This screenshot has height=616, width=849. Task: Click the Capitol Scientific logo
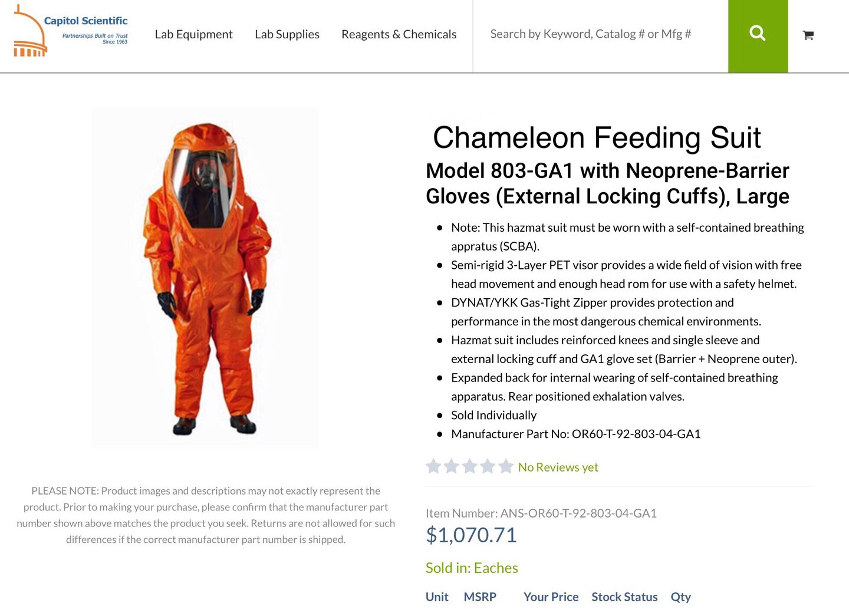[x=71, y=31]
